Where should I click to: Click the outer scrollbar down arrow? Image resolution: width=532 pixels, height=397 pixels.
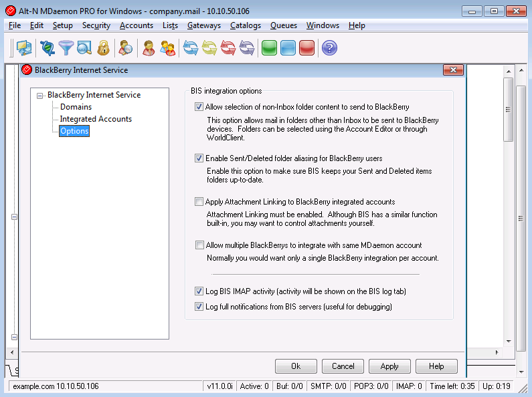pos(521,372)
